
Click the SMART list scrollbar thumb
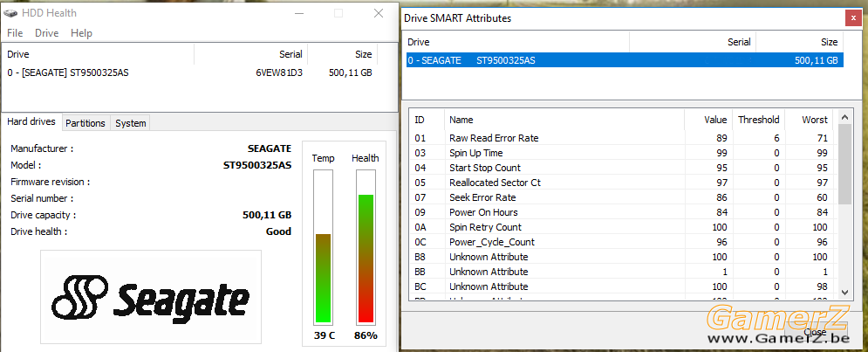844,164
